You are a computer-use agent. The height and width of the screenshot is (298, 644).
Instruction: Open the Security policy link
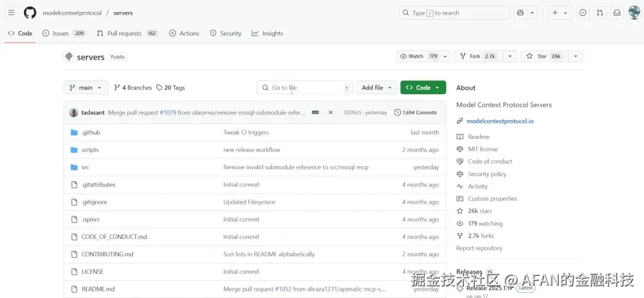click(x=487, y=174)
